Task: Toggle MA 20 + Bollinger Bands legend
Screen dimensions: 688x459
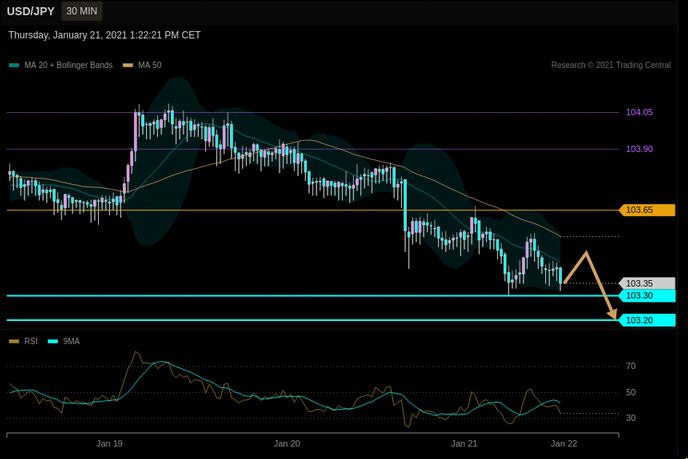Action: click(60, 65)
